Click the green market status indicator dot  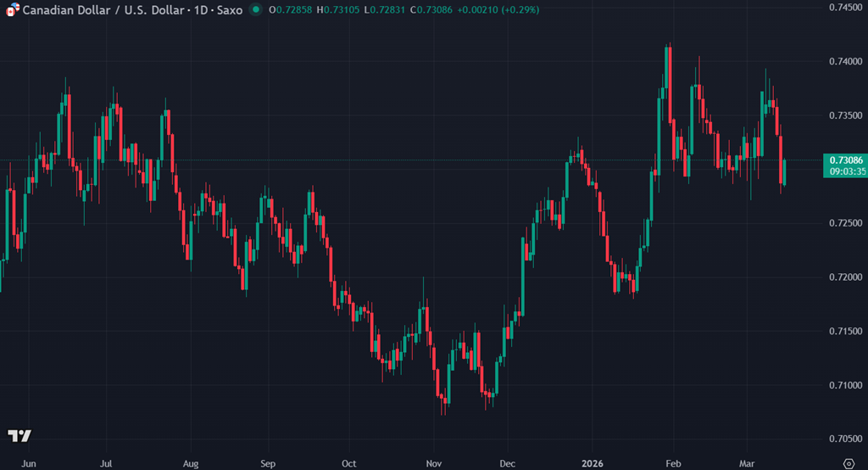pyautogui.click(x=256, y=10)
